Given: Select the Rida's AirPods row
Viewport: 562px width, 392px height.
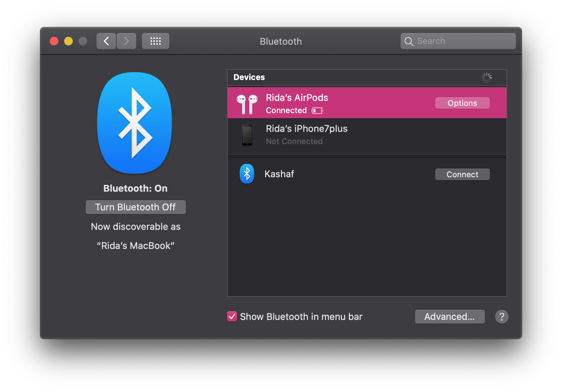Looking at the screenshot, I should point(360,103).
